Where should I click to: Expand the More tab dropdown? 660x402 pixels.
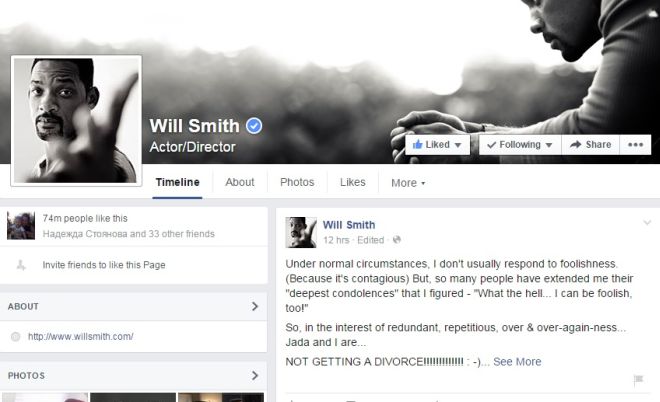[x=408, y=183]
